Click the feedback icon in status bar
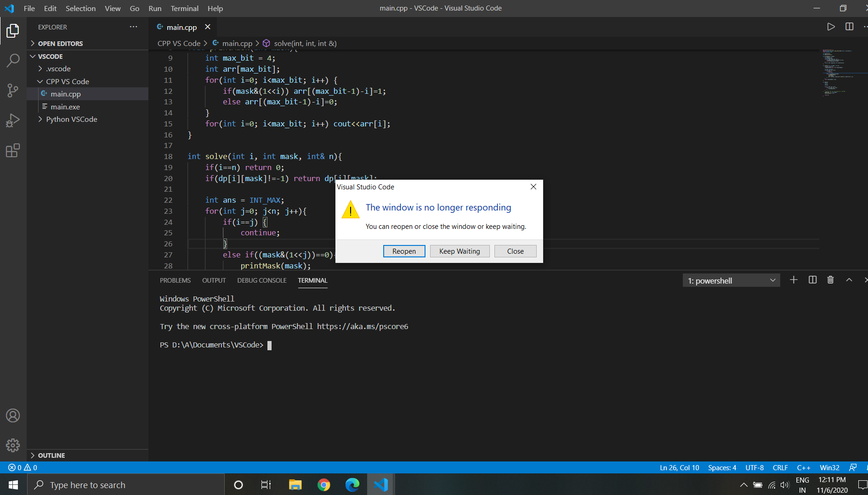 [853, 467]
